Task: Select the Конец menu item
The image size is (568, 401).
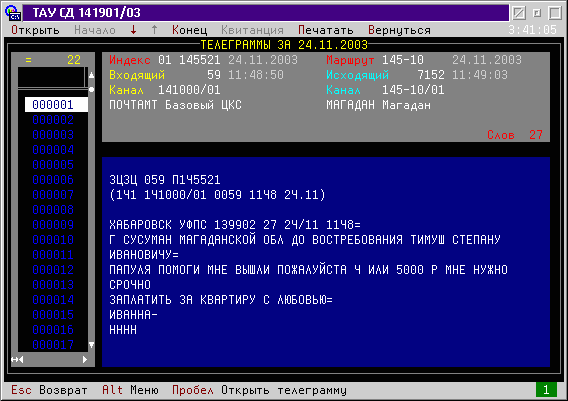Action: point(189,30)
